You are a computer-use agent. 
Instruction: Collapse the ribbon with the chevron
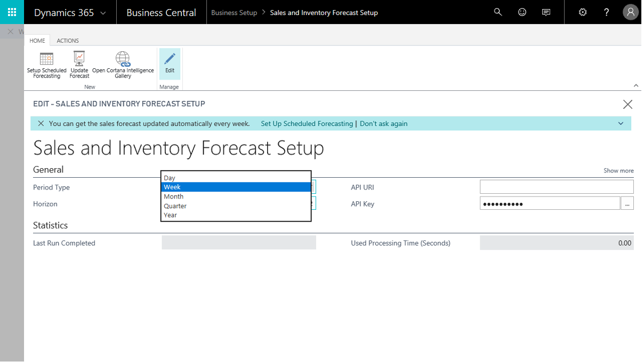(635, 85)
